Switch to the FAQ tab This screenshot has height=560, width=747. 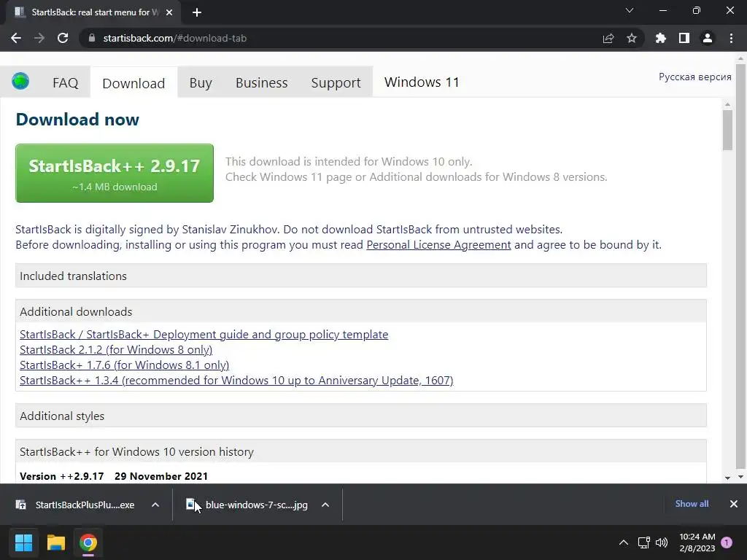65,83
